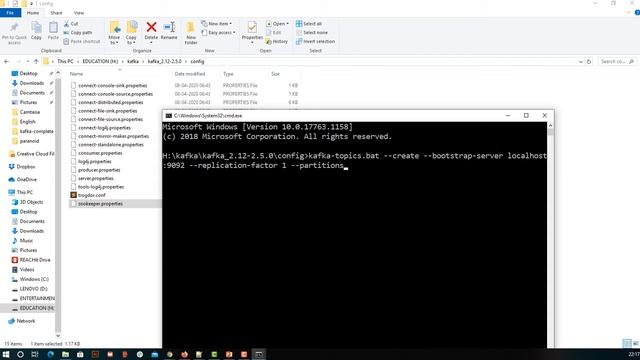Click kafka_2.12-2.5.0 in the breadcrumb
This screenshot has height=360, width=640.
coord(164,62)
